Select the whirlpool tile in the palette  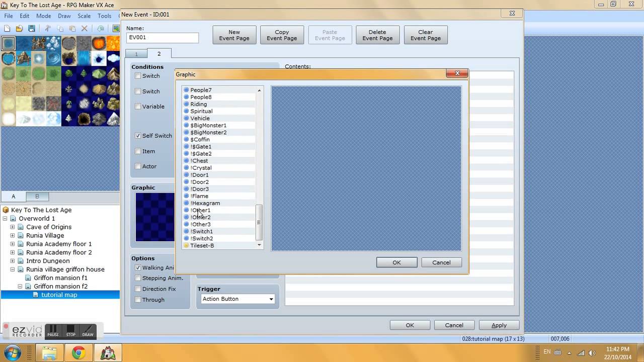tap(54, 59)
